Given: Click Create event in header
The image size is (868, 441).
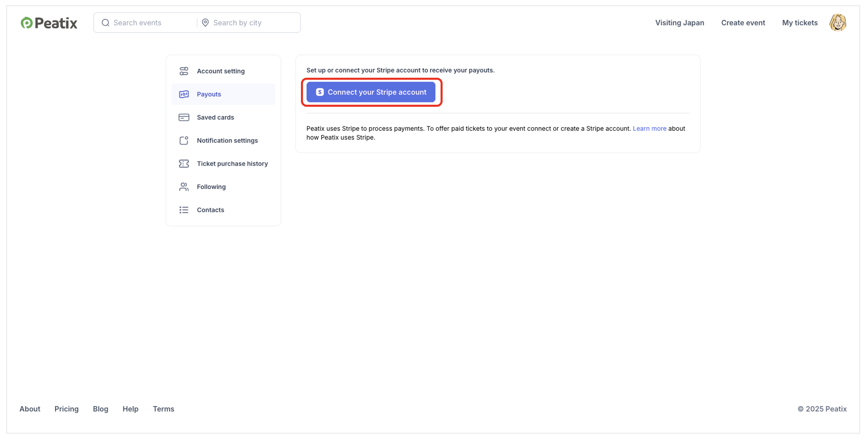Looking at the screenshot, I should [x=743, y=23].
